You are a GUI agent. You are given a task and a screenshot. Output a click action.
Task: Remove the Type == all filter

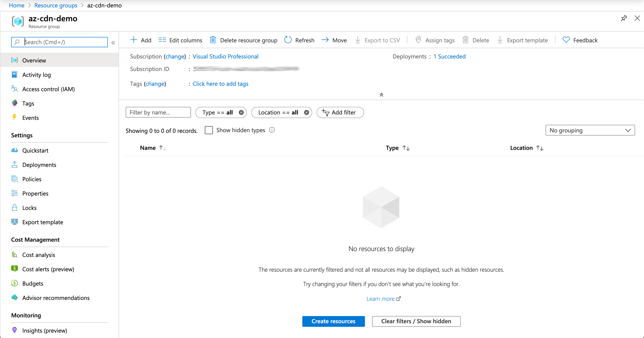[241, 112]
